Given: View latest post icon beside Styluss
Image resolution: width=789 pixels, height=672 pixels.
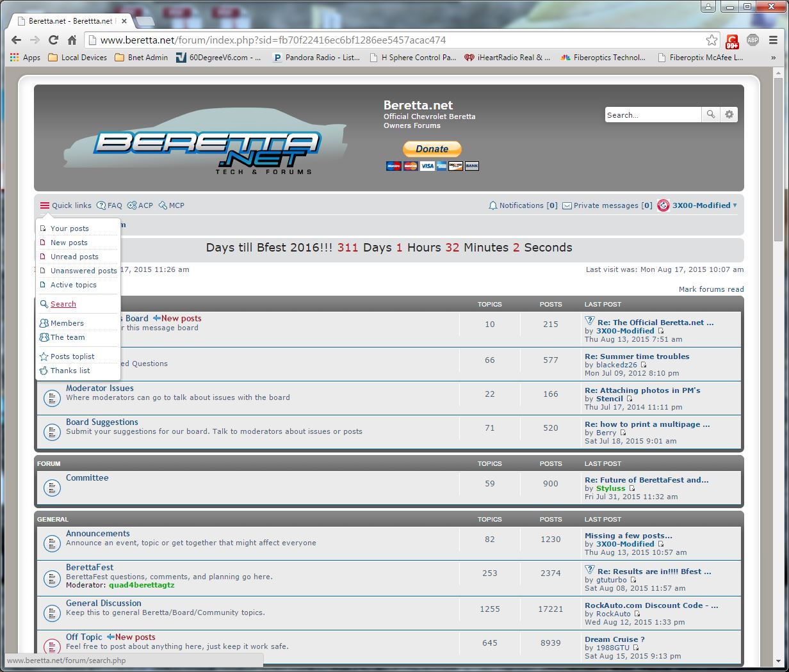Looking at the screenshot, I should 632,488.
